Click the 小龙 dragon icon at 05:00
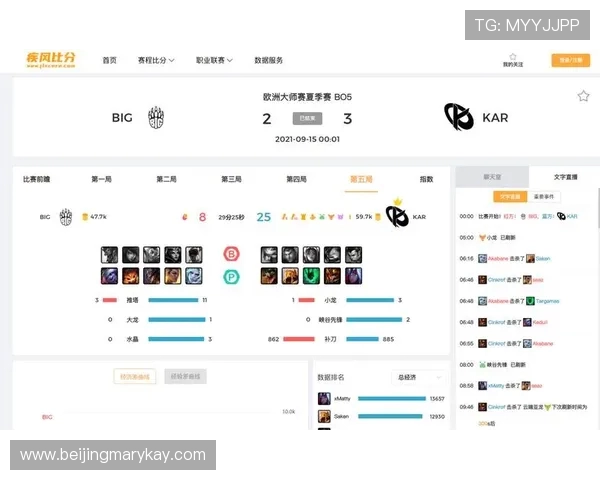This screenshot has width=600, height=480. 482,238
